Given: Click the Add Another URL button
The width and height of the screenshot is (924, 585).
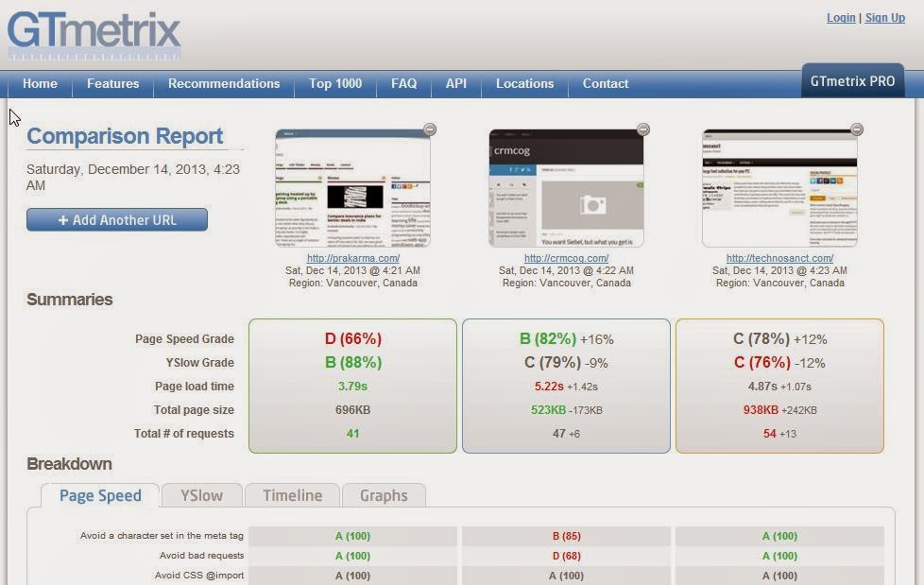Looking at the screenshot, I should pyautogui.click(x=117, y=220).
